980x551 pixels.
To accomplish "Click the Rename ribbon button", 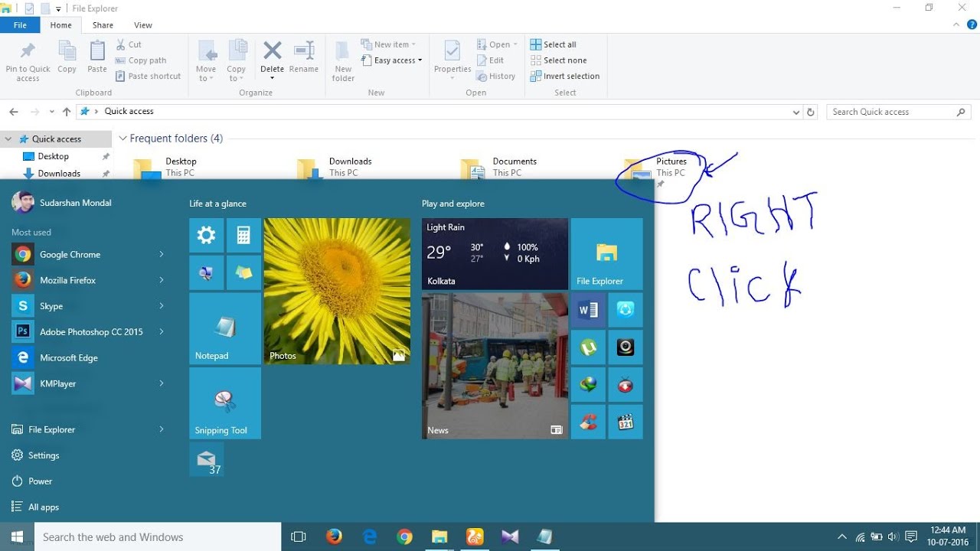I will [x=304, y=58].
